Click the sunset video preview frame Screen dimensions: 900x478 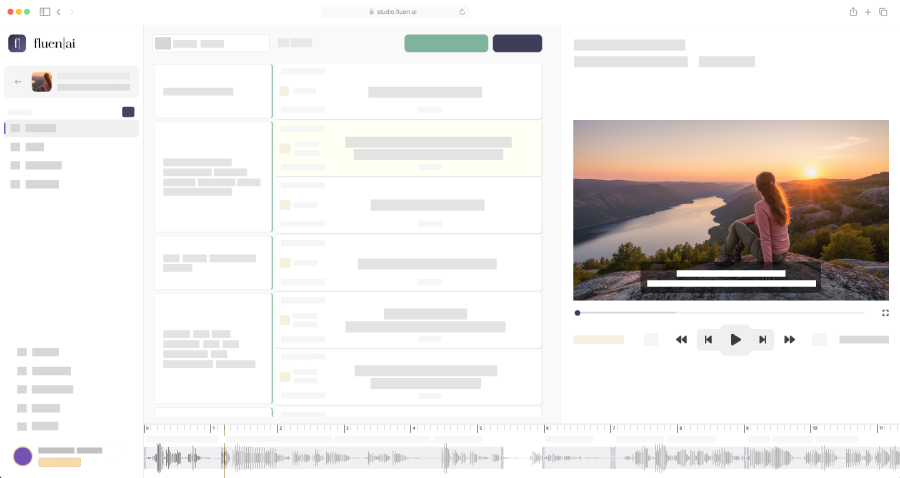point(731,210)
